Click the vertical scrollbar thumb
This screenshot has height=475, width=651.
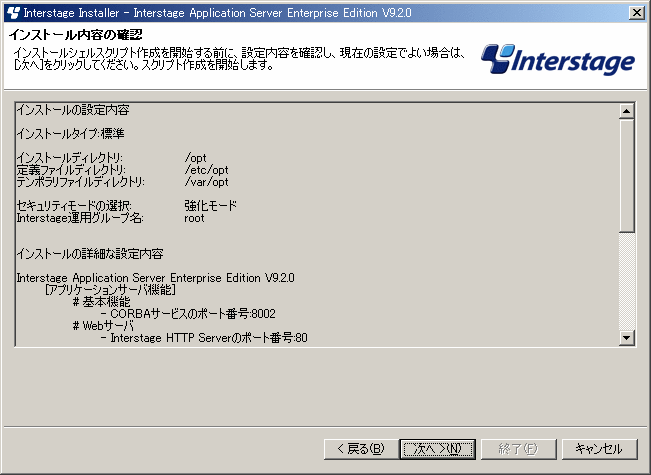click(x=626, y=175)
